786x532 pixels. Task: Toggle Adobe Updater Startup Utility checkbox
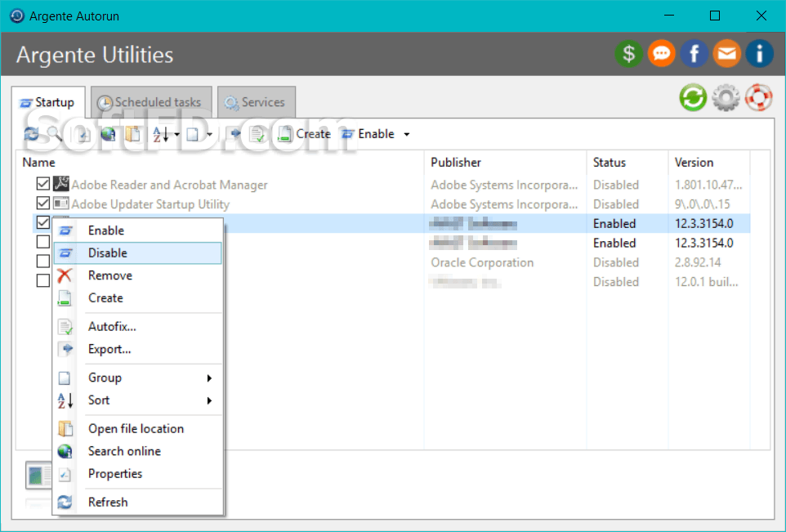43,203
